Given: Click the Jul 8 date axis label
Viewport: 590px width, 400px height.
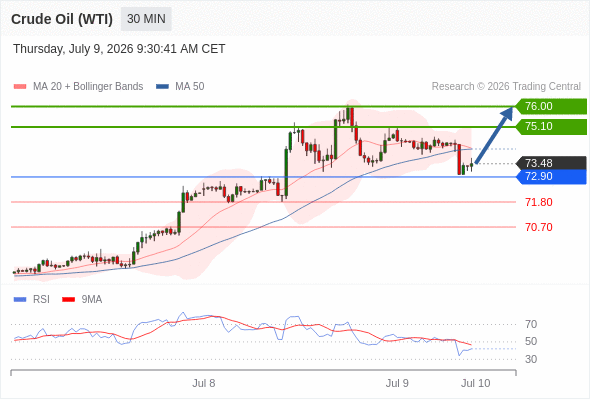Looking at the screenshot, I should tap(204, 383).
